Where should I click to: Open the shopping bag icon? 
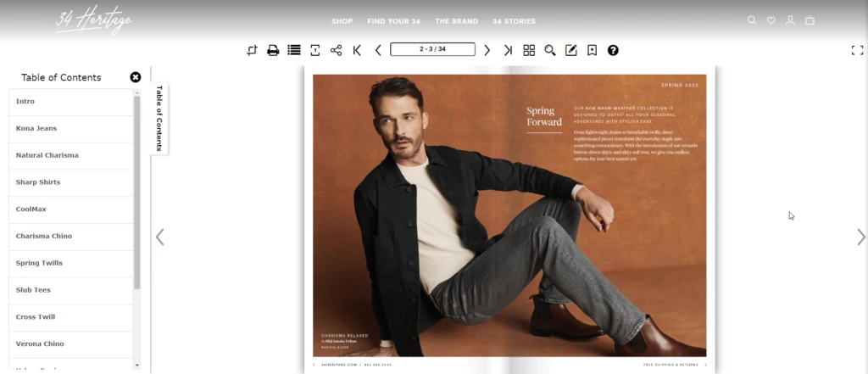(810, 20)
